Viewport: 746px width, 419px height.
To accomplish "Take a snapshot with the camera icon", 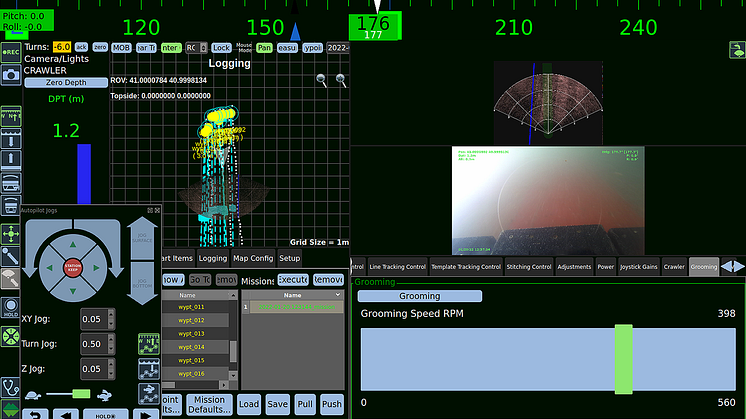I will tap(10, 75).
